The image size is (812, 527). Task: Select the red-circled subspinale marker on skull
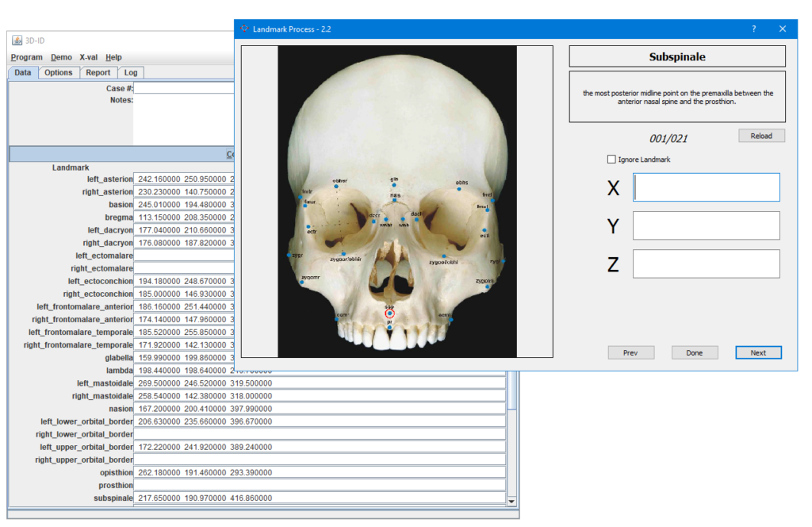[x=389, y=314]
